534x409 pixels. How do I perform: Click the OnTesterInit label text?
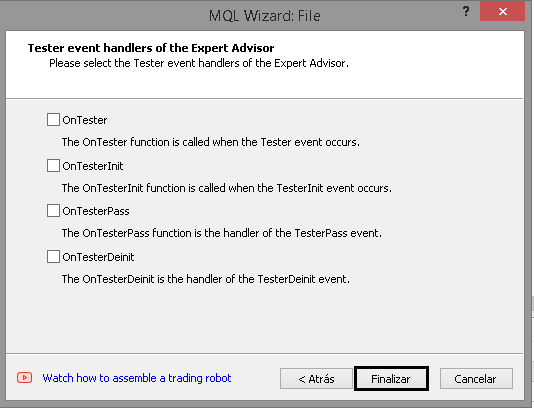point(93,166)
